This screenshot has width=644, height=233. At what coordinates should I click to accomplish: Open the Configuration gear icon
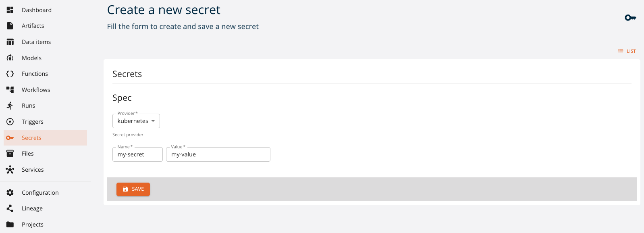pos(10,192)
